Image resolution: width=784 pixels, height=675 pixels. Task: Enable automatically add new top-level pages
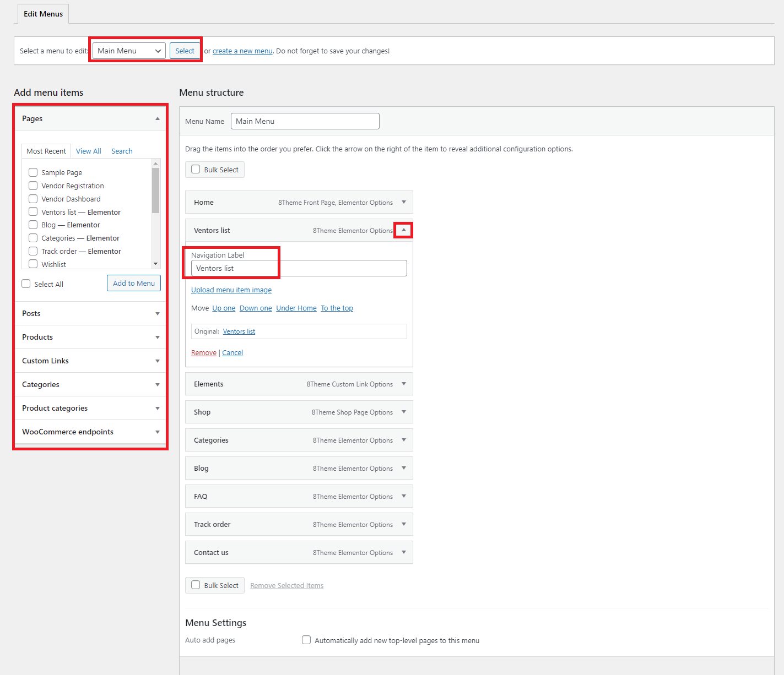[x=306, y=640]
